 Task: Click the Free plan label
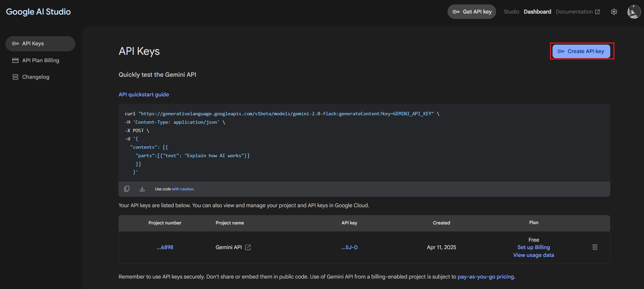pos(534,240)
